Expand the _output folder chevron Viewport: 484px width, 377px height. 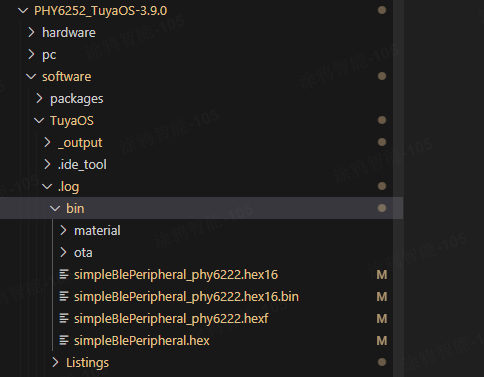(x=47, y=143)
